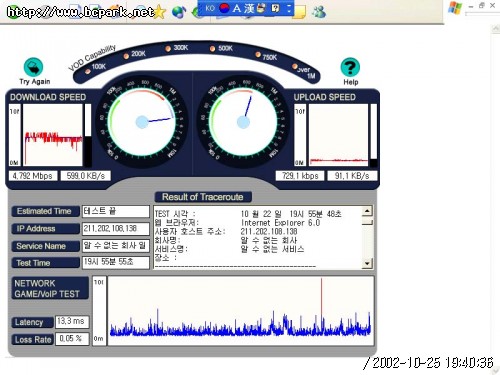Click the 500K VOD capability light

coord(212,49)
